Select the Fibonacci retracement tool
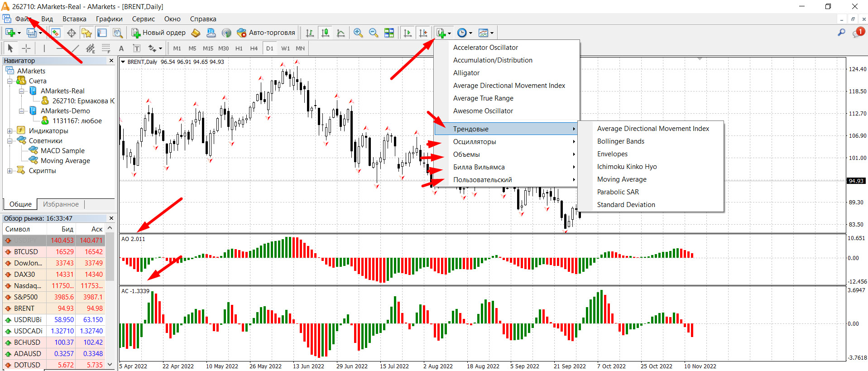Image resolution: width=868 pixels, height=371 pixels. [106, 48]
